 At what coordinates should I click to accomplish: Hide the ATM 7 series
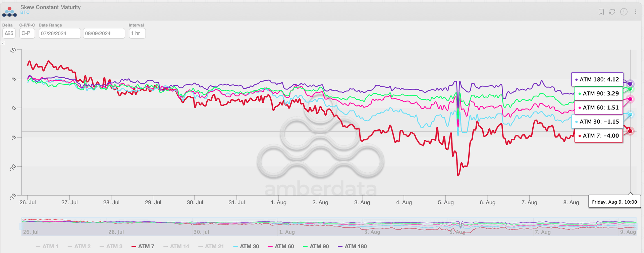pyautogui.click(x=143, y=246)
